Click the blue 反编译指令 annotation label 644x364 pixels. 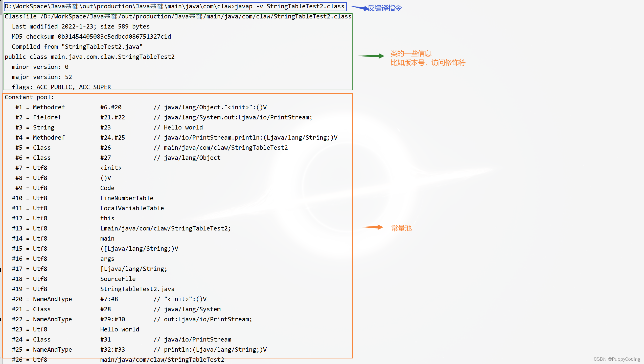click(x=385, y=8)
